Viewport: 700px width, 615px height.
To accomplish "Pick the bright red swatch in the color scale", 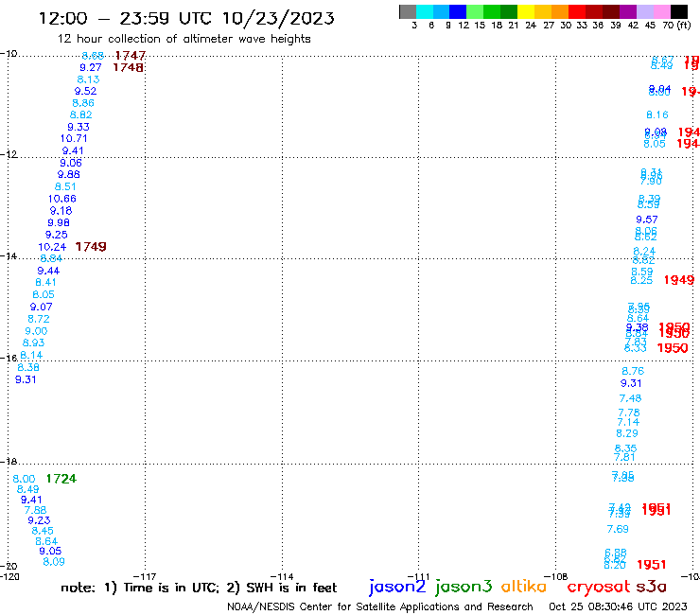I will (x=577, y=11).
